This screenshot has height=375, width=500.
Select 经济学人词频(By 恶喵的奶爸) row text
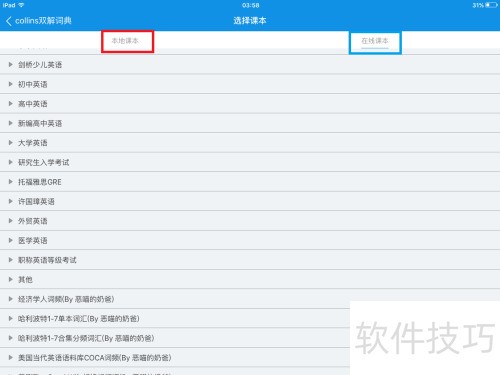[66, 299]
